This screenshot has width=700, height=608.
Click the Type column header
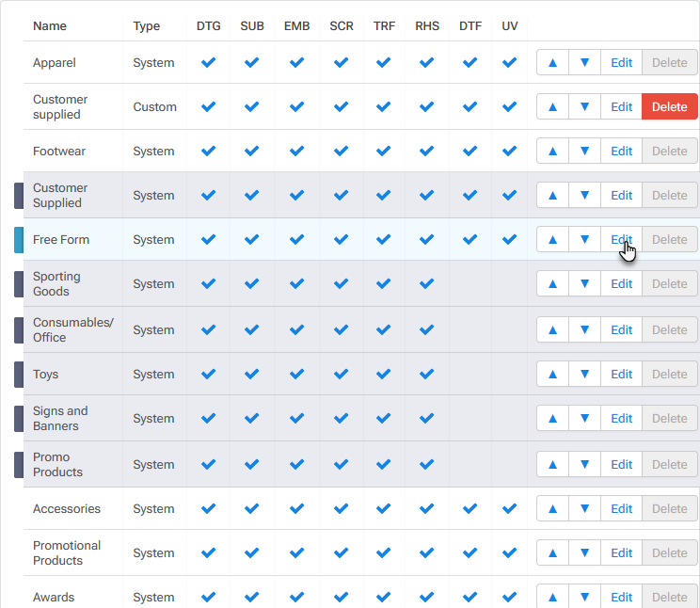pyautogui.click(x=147, y=26)
